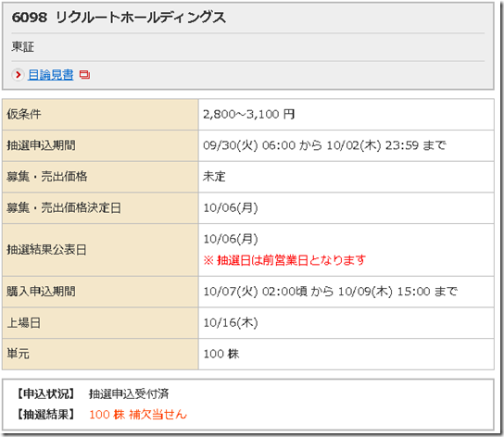Click the 東証 market label
Viewport: 504px width, 437px height.
[22, 47]
